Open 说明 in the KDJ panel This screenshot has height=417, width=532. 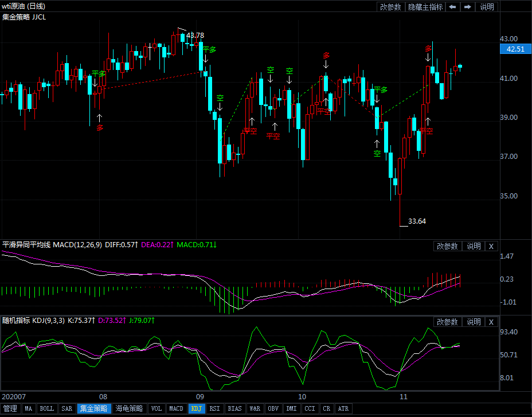[x=474, y=322]
